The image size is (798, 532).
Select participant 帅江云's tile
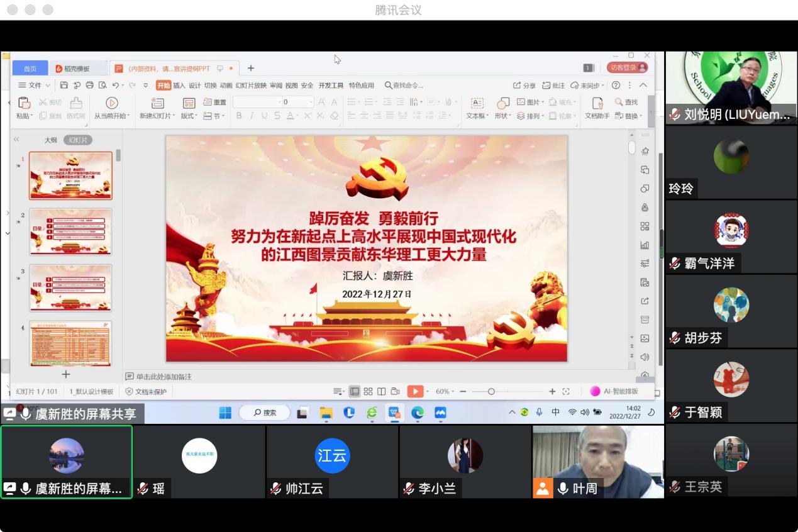(x=332, y=462)
